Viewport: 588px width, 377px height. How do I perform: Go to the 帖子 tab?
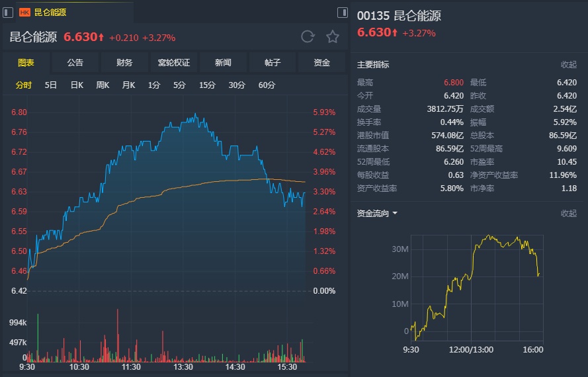[273, 63]
